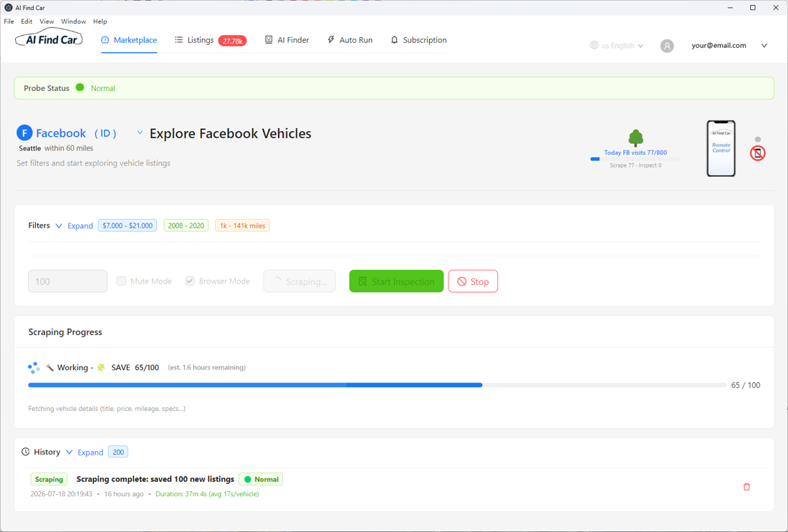Viewport: 788px width, 532px height.
Task: Click Today FB visits 77/800 link
Action: coord(635,153)
